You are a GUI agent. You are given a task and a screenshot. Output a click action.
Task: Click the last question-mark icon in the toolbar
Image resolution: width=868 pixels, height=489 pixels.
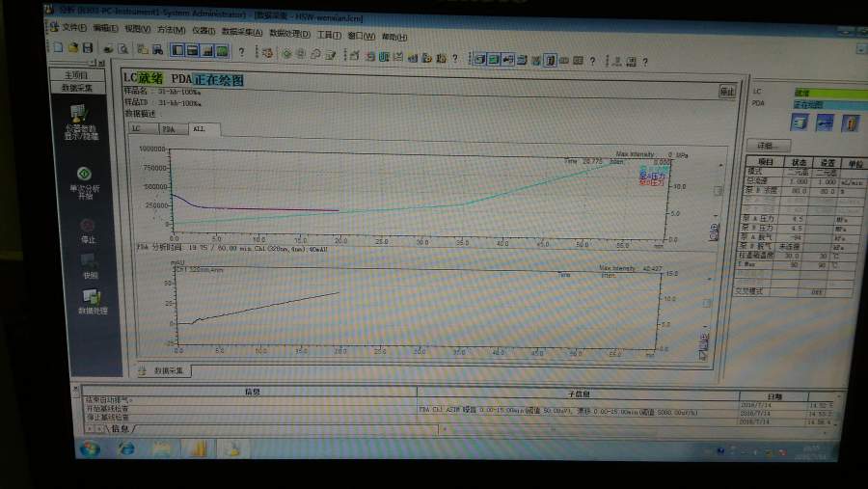645,62
